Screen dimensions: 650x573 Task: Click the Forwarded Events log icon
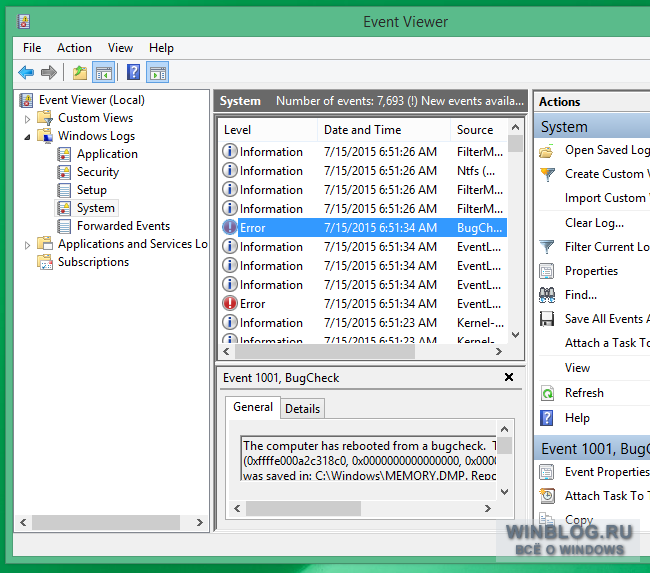point(64,226)
